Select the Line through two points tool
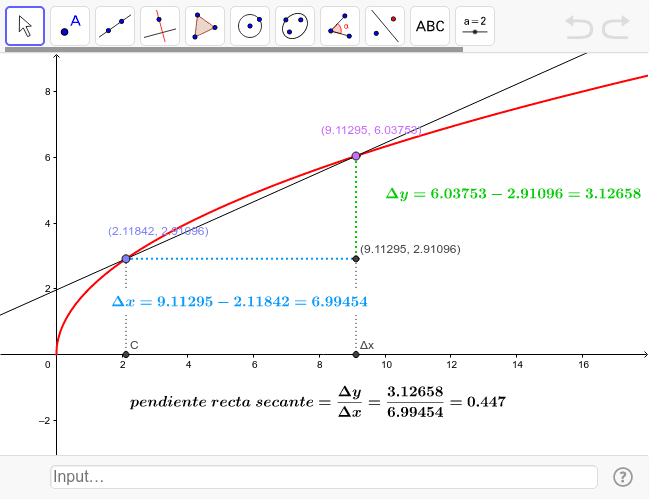Image resolution: width=650 pixels, height=500 pixels. (115, 26)
